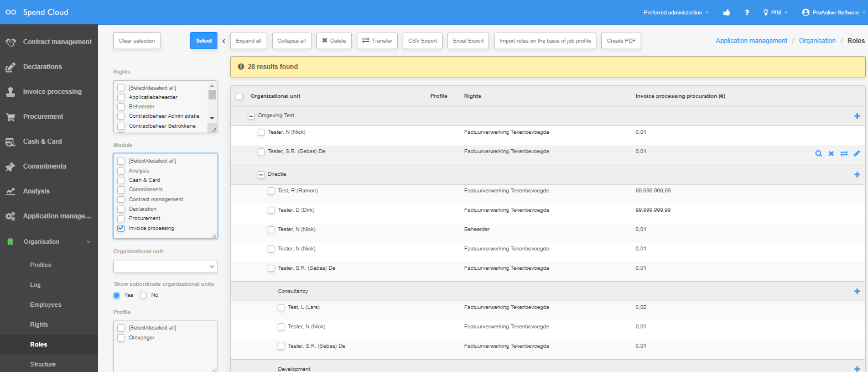Click the Cash & Card icon
The image size is (868, 372).
pos(11,142)
